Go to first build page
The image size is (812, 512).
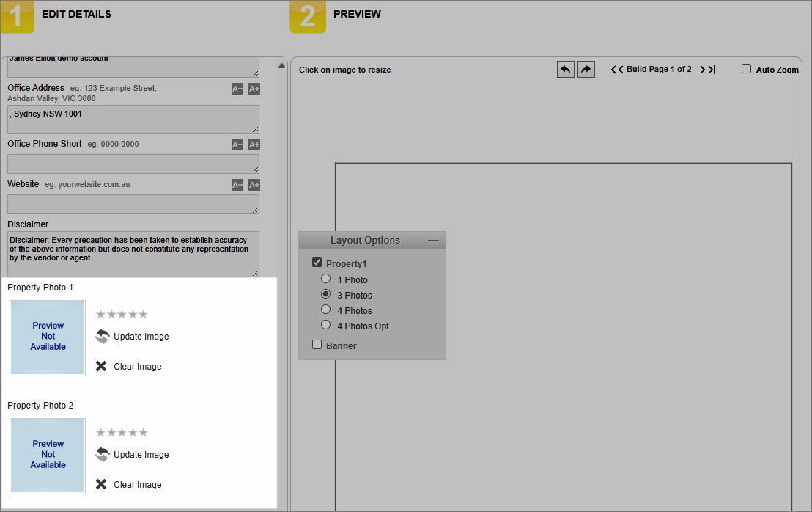click(x=612, y=70)
